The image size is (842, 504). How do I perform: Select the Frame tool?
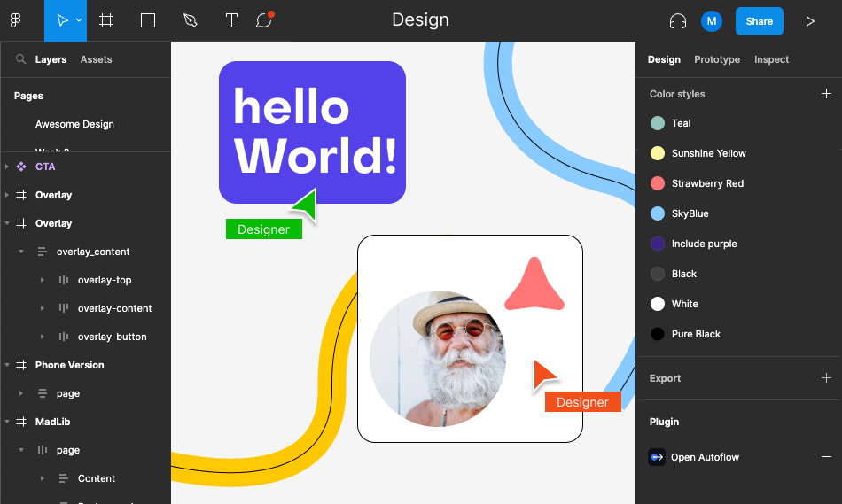point(106,20)
